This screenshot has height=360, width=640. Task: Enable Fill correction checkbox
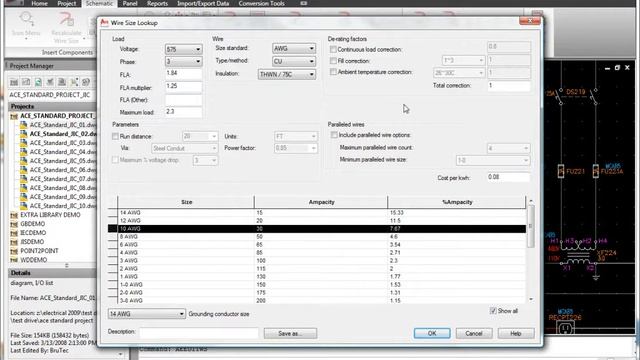pyautogui.click(x=333, y=61)
